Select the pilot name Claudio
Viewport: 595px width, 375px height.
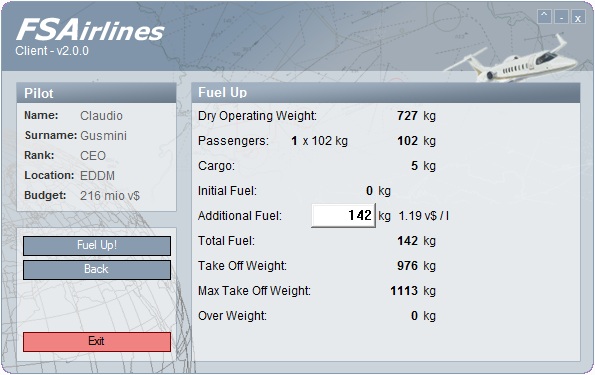pos(101,116)
